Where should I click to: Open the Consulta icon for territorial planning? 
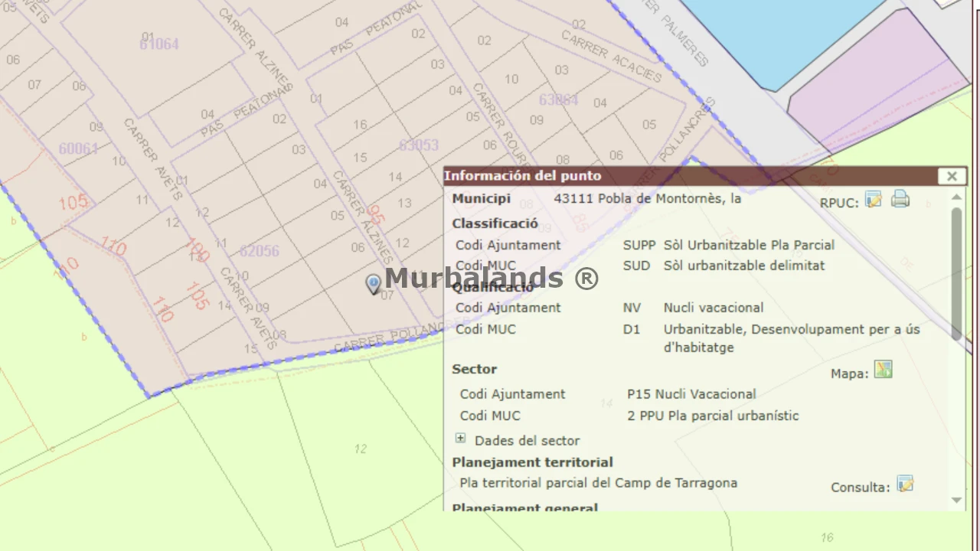pos(905,484)
